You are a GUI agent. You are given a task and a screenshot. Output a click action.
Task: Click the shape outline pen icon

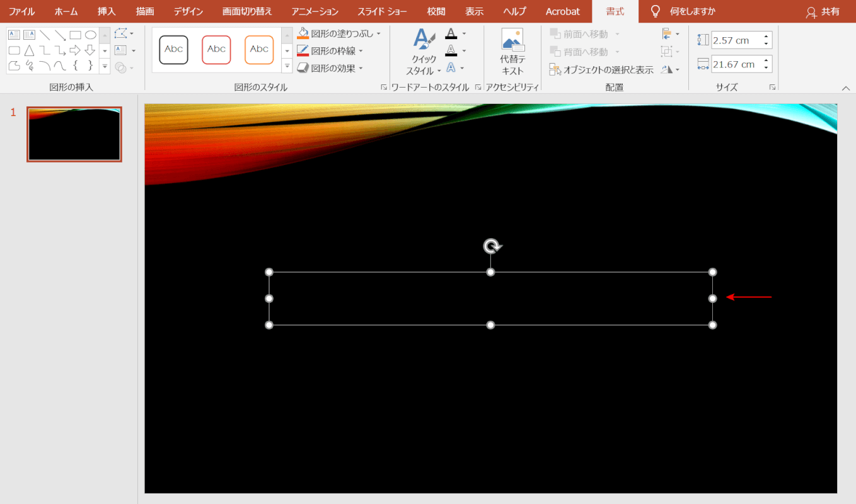[303, 50]
